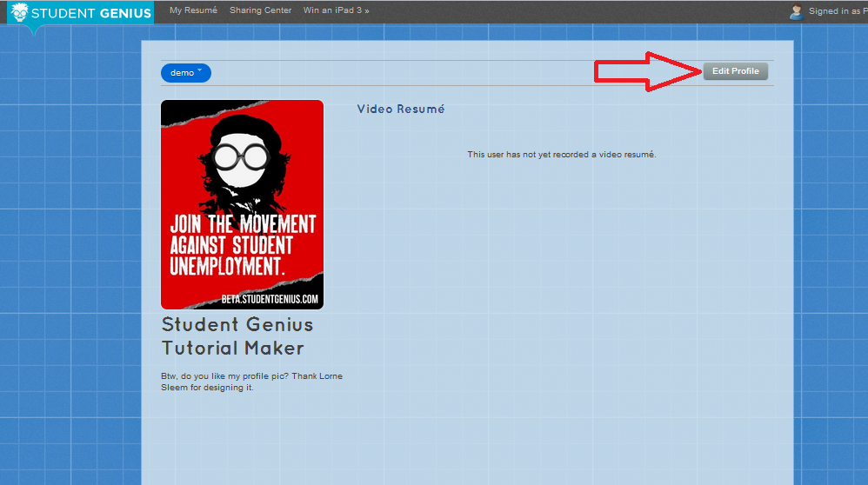Click the profile bio about Lorne Sleem
The height and width of the screenshot is (485, 868).
coord(252,382)
